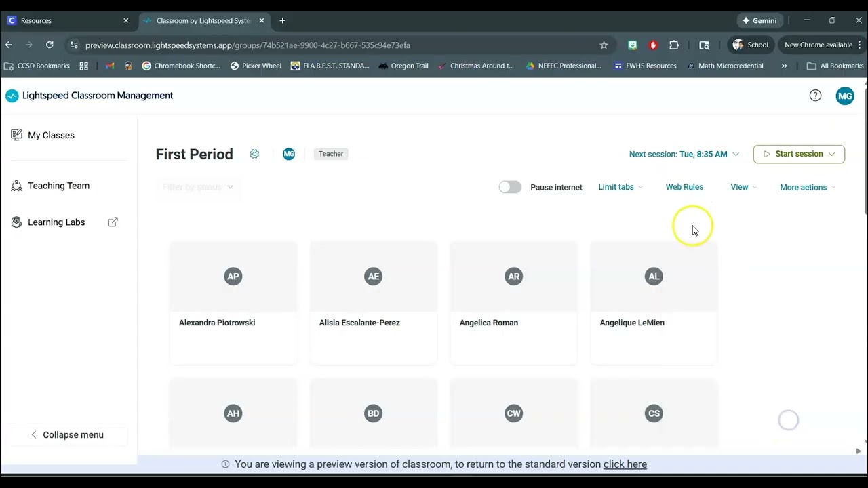This screenshot has width=868, height=488.
Task: Click the name Angelique LeMien
Action: coord(632,323)
